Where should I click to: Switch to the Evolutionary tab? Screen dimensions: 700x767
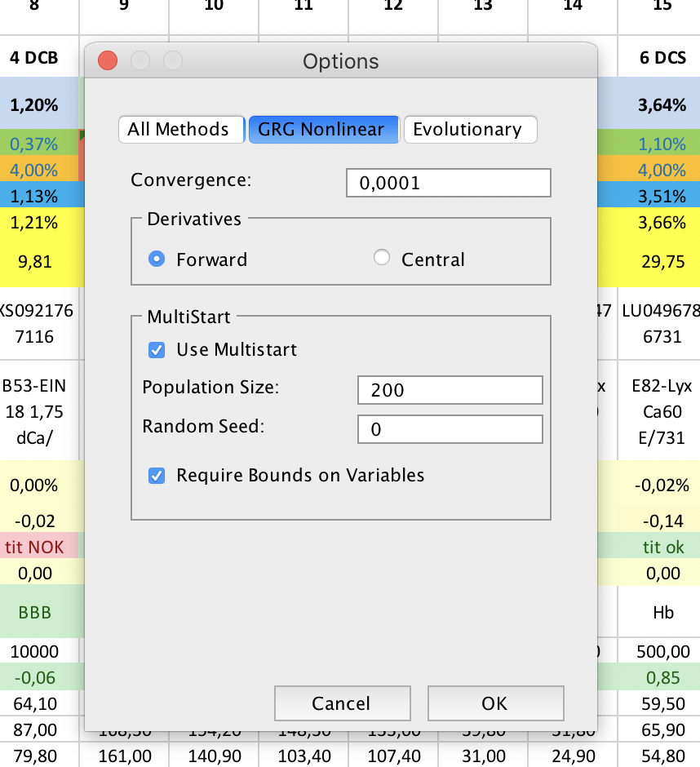pyautogui.click(x=470, y=129)
